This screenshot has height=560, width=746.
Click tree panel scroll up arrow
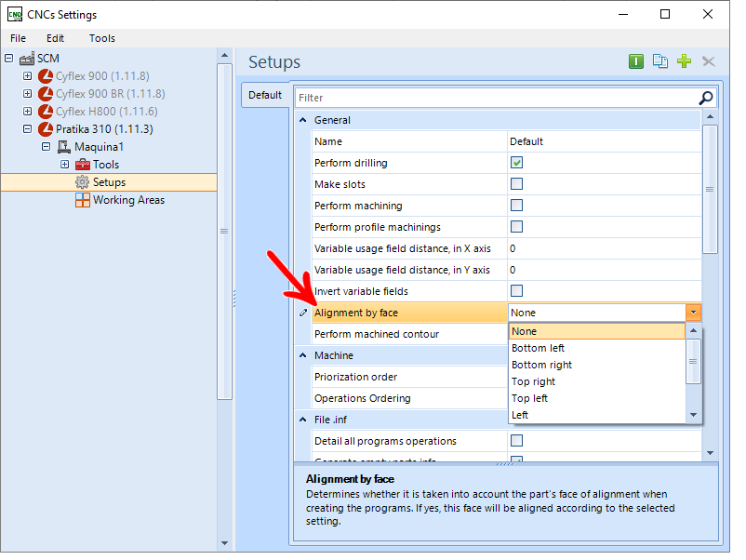coord(224,55)
